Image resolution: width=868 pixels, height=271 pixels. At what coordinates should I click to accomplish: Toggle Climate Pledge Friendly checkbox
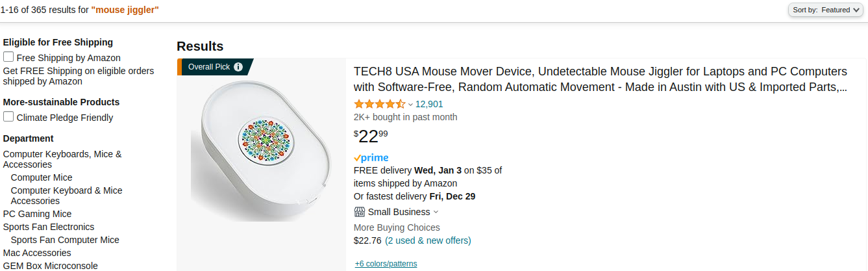(x=8, y=117)
